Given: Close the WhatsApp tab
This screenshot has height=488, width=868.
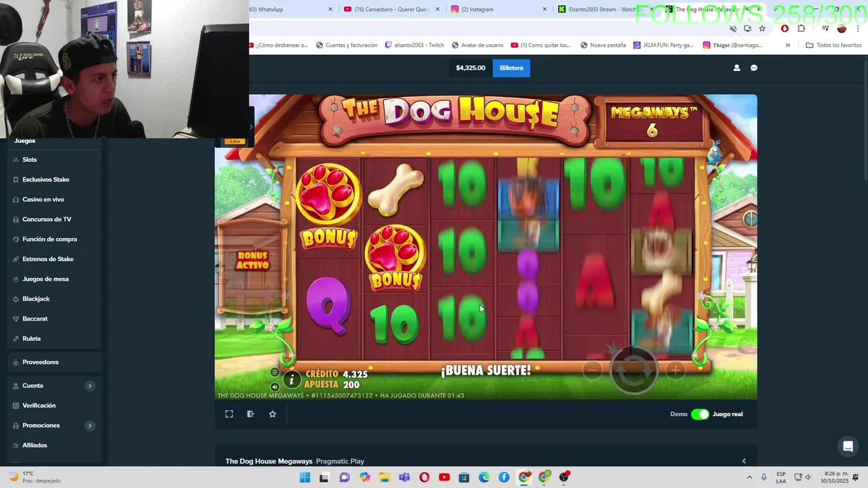Looking at the screenshot, I should (x=331, y=9).
